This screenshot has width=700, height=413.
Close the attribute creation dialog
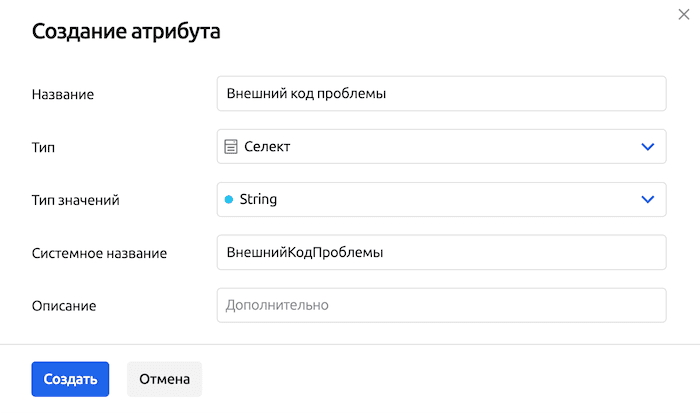pos(682,17)
